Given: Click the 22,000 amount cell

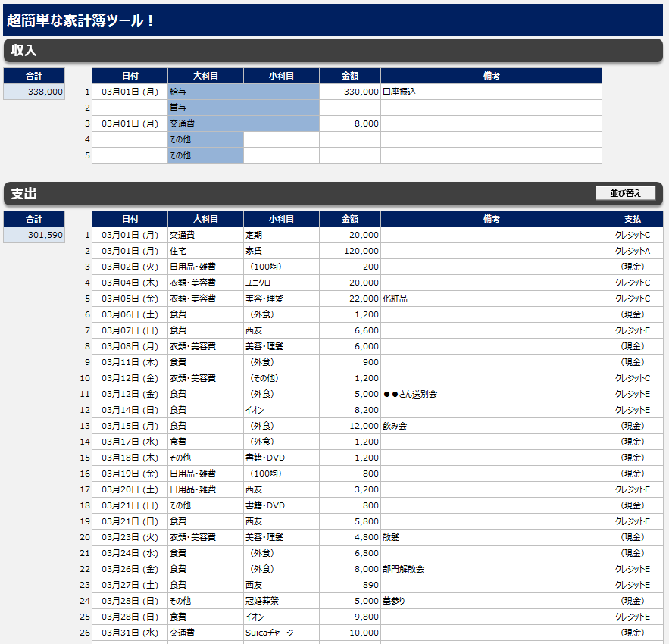Looking at the screenshot, I should point(350,299).
